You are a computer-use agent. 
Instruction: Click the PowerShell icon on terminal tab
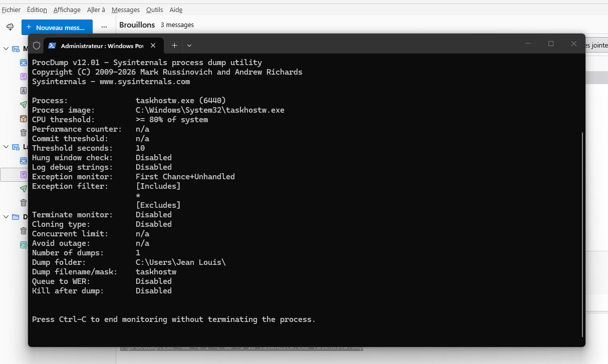(x=52, y=46)
